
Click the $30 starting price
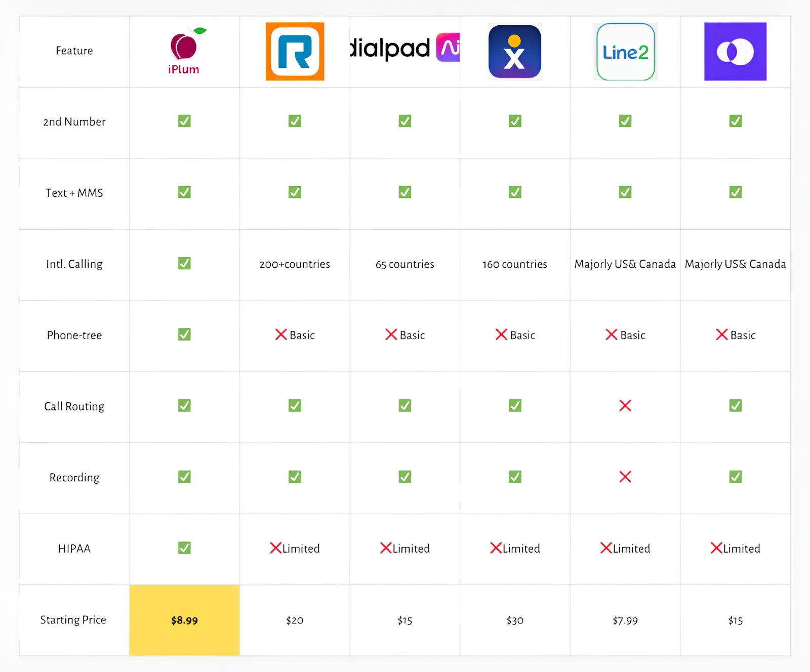tap(515, 620)
